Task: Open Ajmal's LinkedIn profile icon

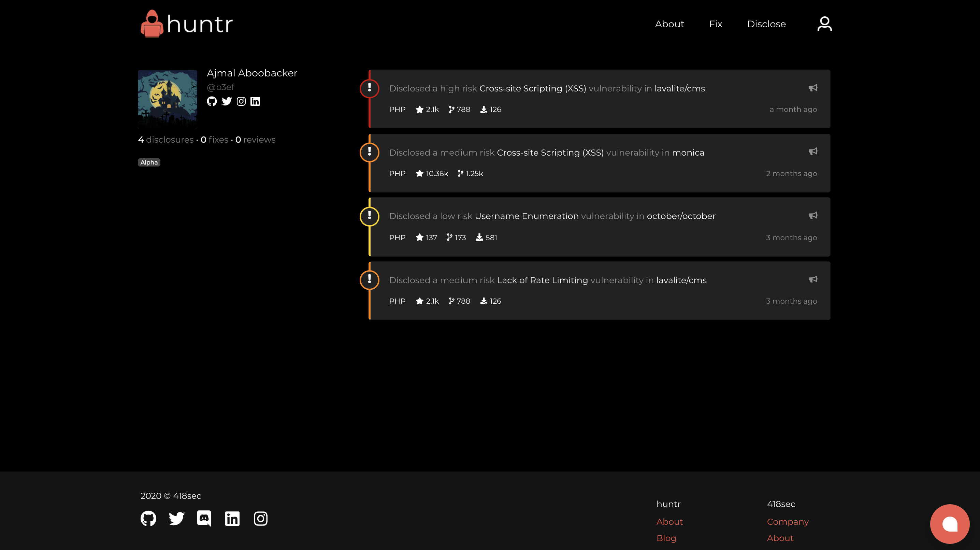Action: coord(255,101)
